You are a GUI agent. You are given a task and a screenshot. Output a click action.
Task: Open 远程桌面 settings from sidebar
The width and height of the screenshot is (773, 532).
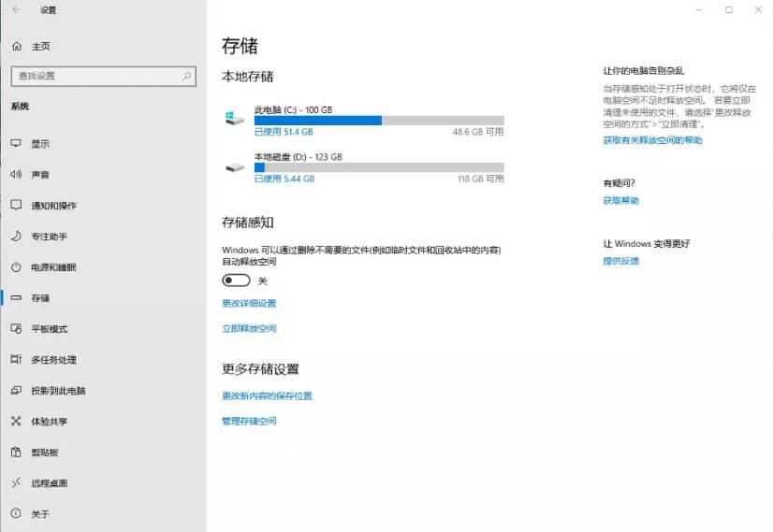(x=49, y=482)
